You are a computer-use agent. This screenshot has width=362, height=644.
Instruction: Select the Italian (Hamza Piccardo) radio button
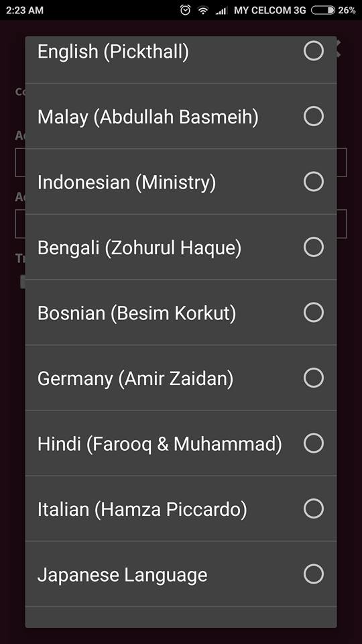314,508
